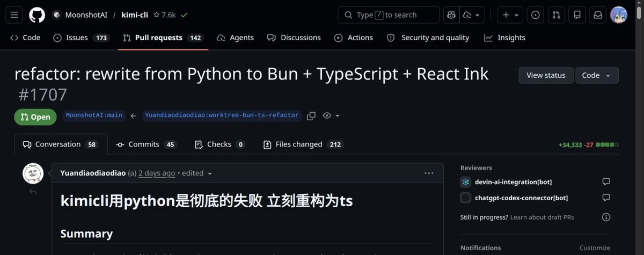Open the comment three-dots options menu
The image size is (644, 255).
[x=429, y=173]
